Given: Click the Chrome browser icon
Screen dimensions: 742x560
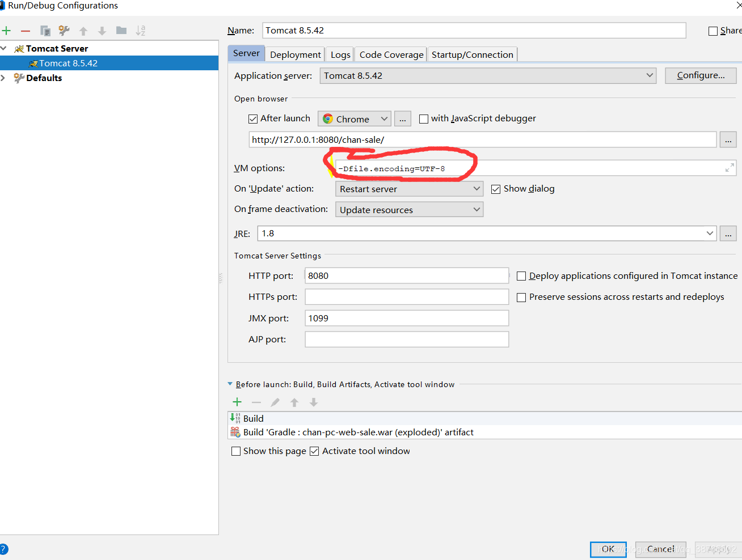Looking at the screenshot, I should 328,119.
